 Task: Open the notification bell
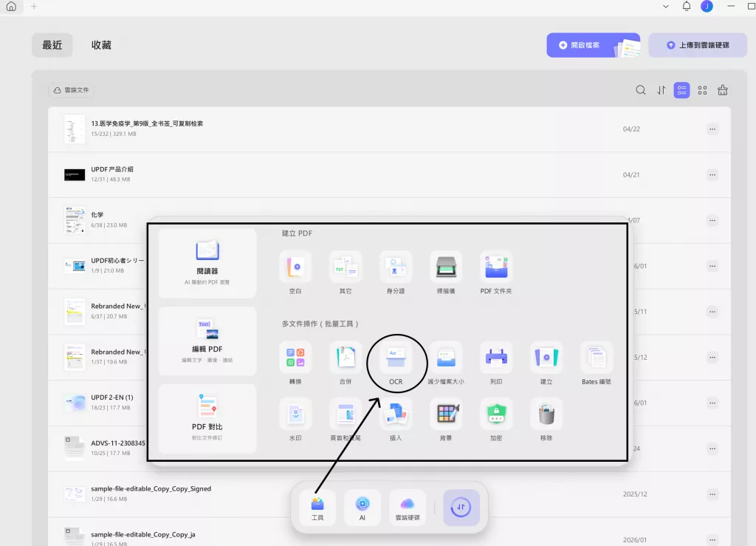click(x=686, y=6)
